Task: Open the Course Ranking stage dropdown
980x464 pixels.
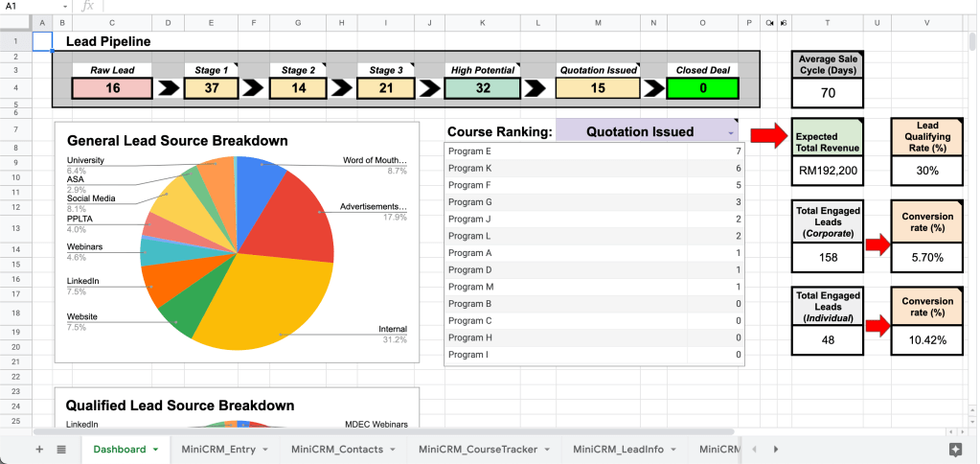Action: point(731,131)
